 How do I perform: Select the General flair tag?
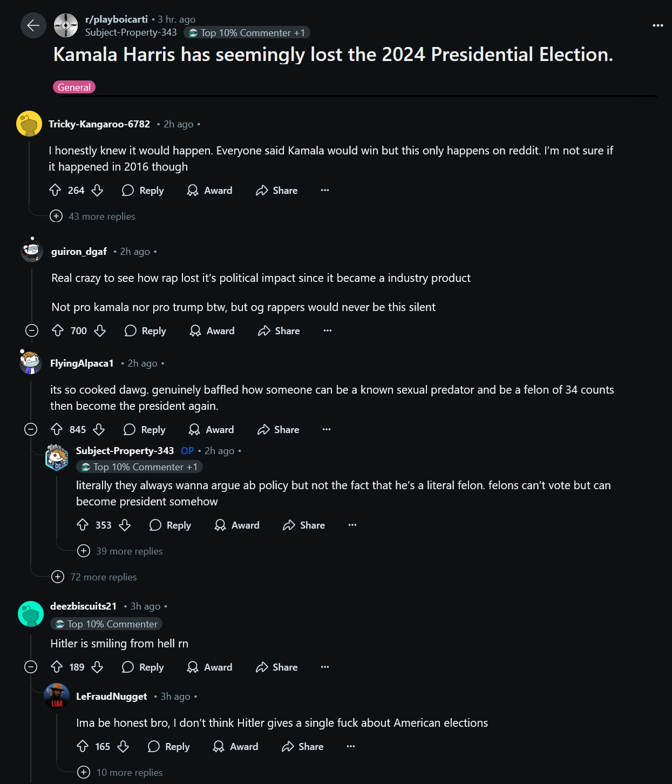tap(74, 87)
